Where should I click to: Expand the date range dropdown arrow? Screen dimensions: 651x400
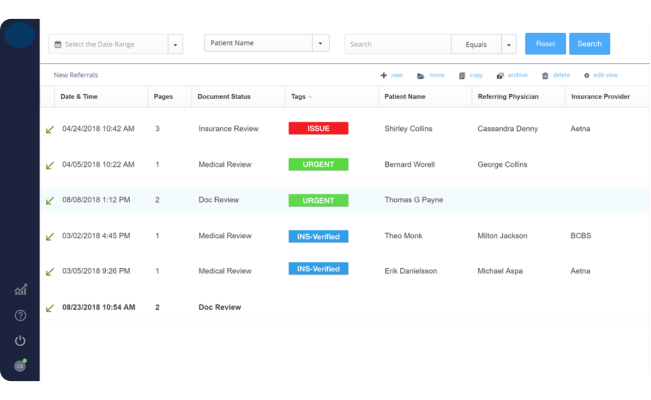(x=175, y=44)
